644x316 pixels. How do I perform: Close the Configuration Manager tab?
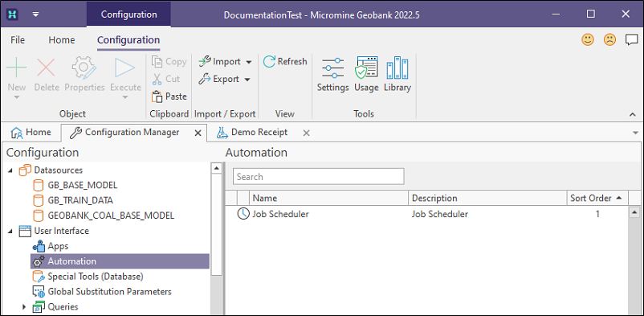click(198, 133)
